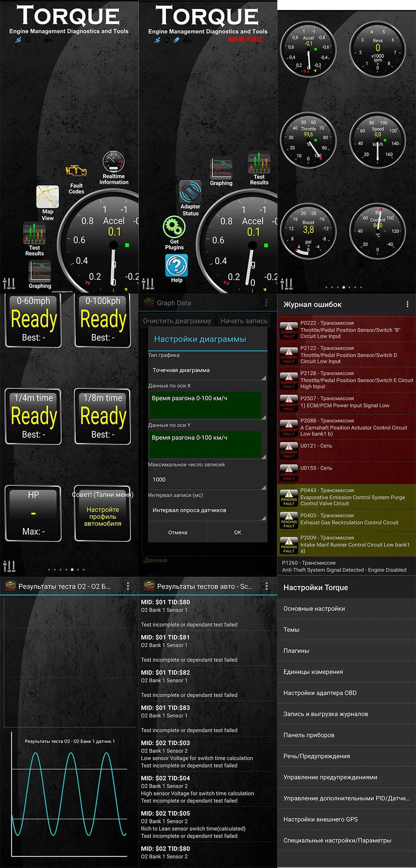416x868 pixels.
Task: Open Graphing on the Map View home screen
Action: 40,271
